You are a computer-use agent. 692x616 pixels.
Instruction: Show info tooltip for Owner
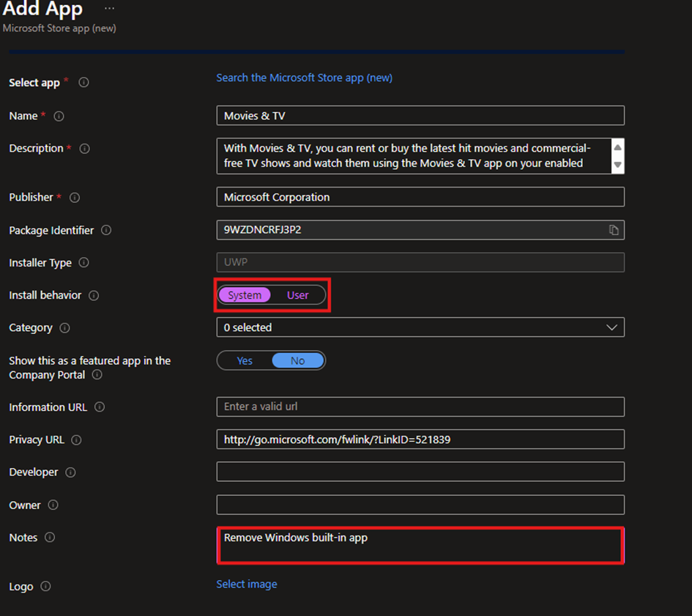click(x=53, y=505)
